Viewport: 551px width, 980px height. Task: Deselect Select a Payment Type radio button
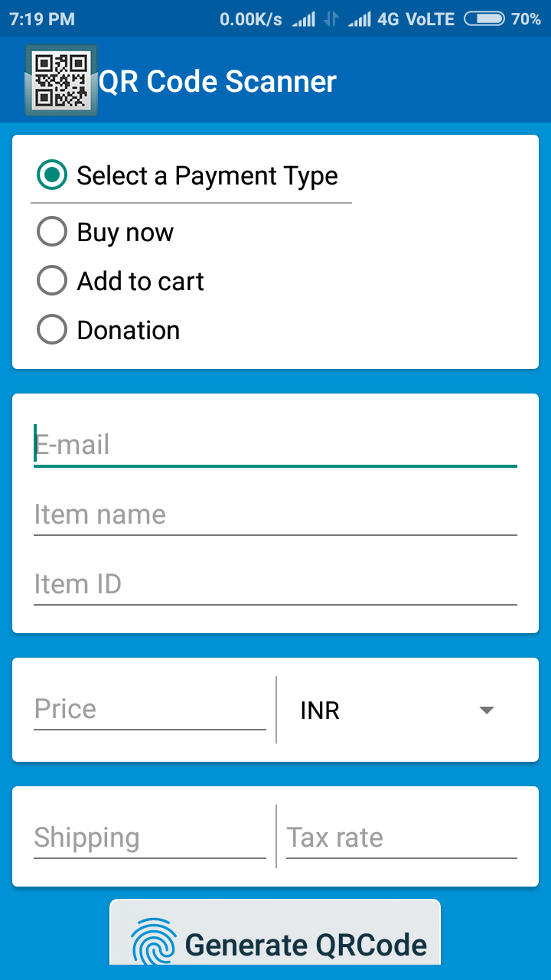coord(51,175)
